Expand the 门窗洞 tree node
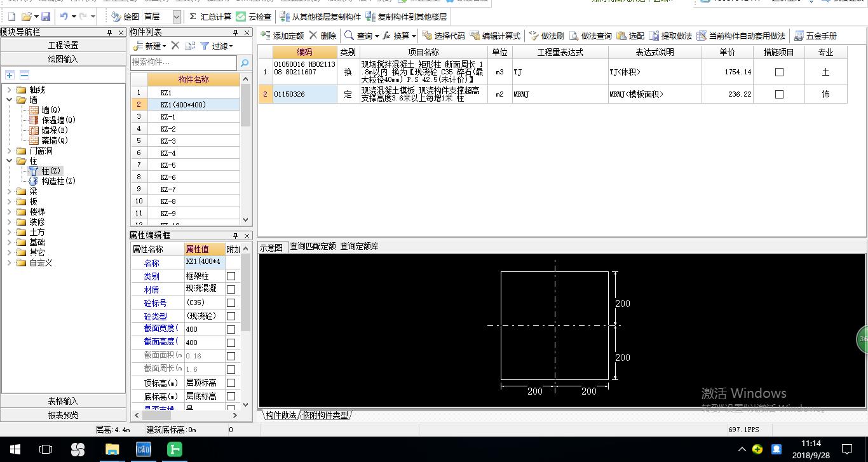This screenshot has width=868, height=462. pyautogui.click(x=9, y=151)
